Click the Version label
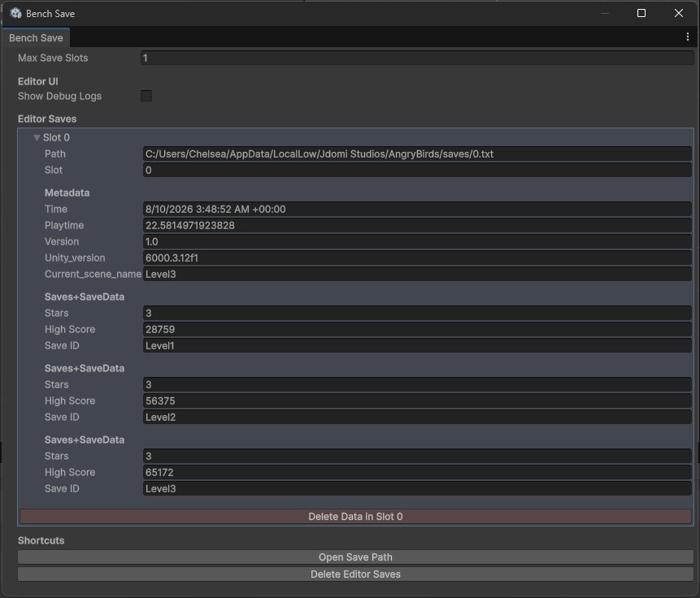 tap(62, 241)
